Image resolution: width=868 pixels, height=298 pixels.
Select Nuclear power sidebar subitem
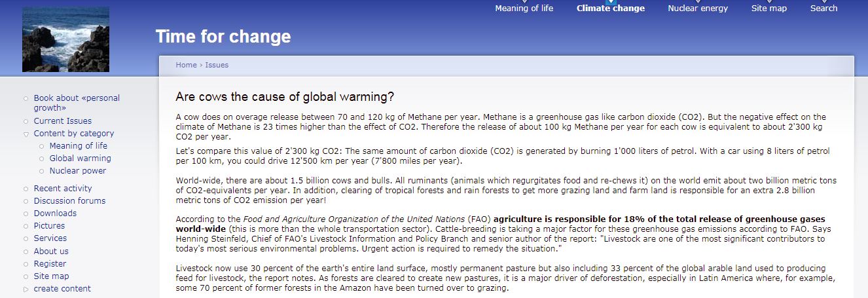click(78, 170)
